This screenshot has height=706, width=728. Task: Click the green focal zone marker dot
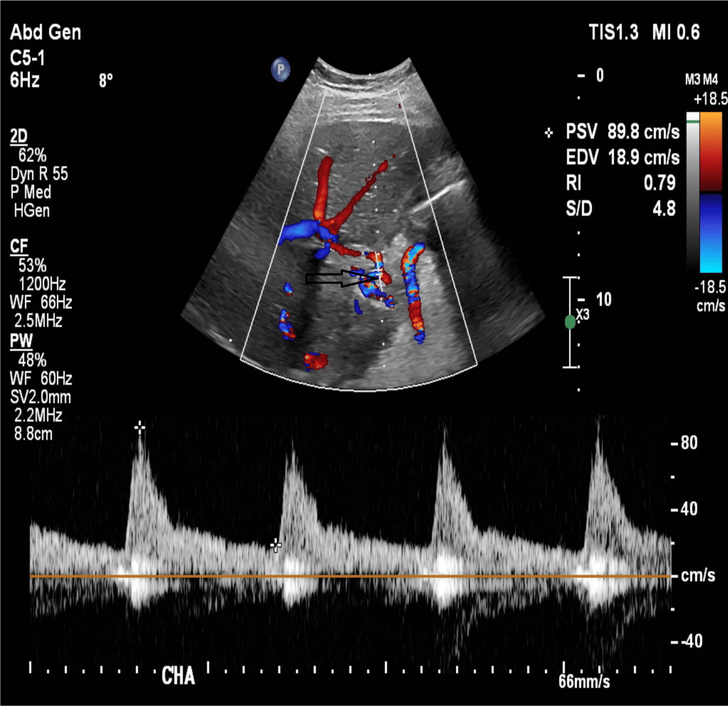(x=570, y=322)
